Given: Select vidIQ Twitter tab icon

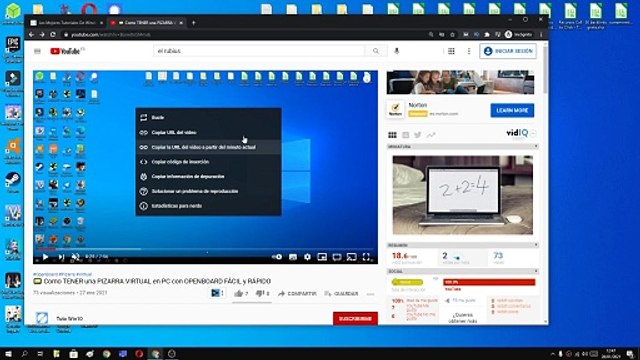Looking at the screenshot, I should (418, 135).
